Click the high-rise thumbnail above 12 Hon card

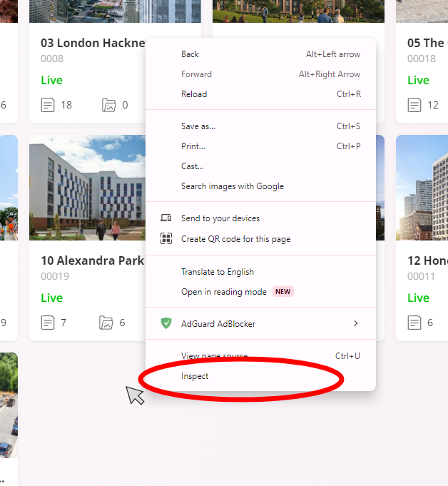422,188
